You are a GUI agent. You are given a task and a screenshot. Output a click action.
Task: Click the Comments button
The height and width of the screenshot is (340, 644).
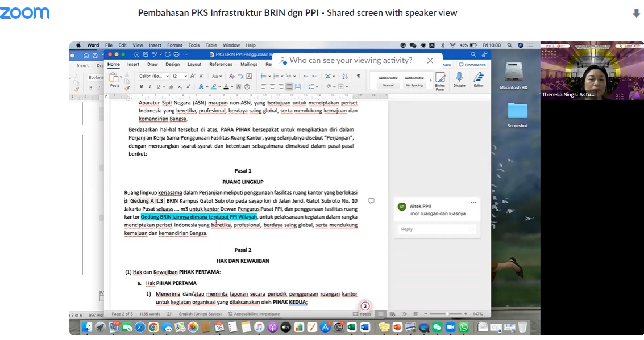click(x=472, y=65)
